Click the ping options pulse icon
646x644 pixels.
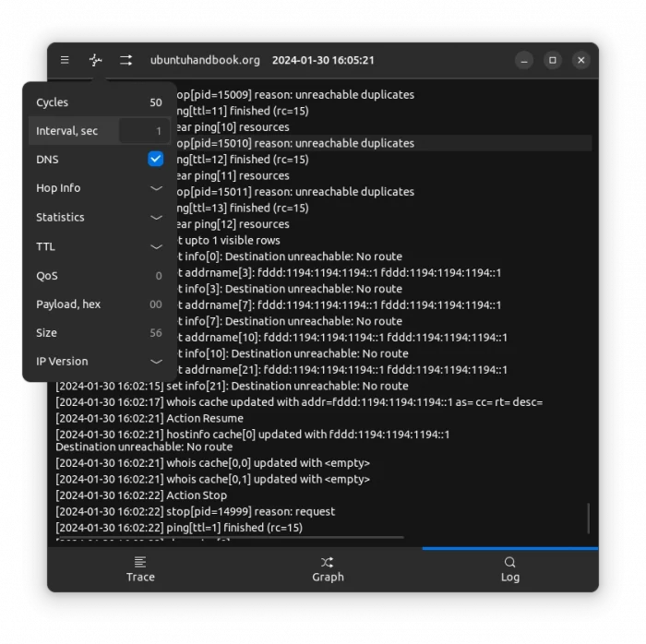click(x=95, y=60)
